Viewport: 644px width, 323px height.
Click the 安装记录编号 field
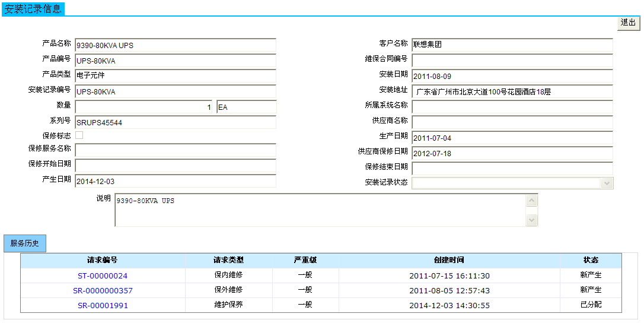(176, 92)
